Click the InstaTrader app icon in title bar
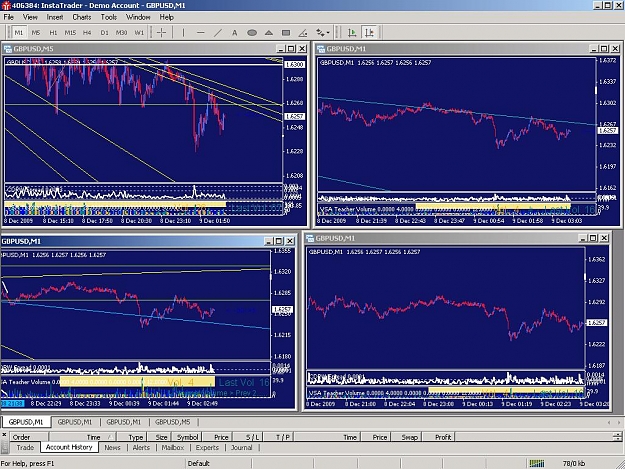The image size is (625, 469). [6, 6]
